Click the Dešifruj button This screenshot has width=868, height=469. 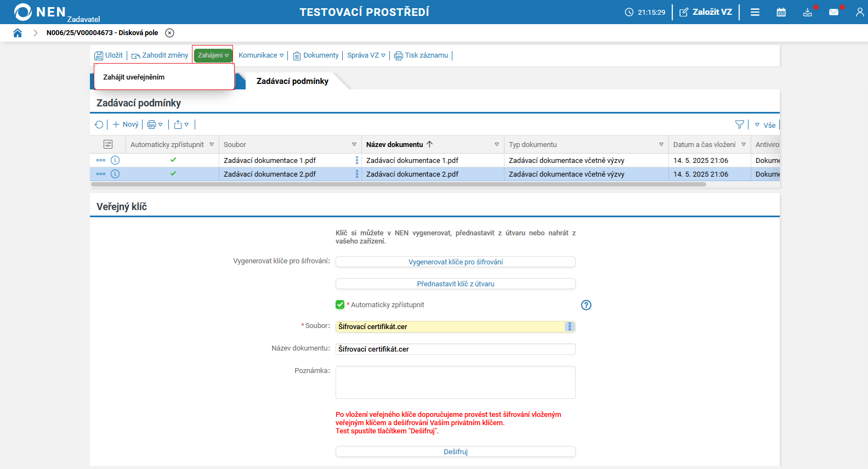click(456, 451)
